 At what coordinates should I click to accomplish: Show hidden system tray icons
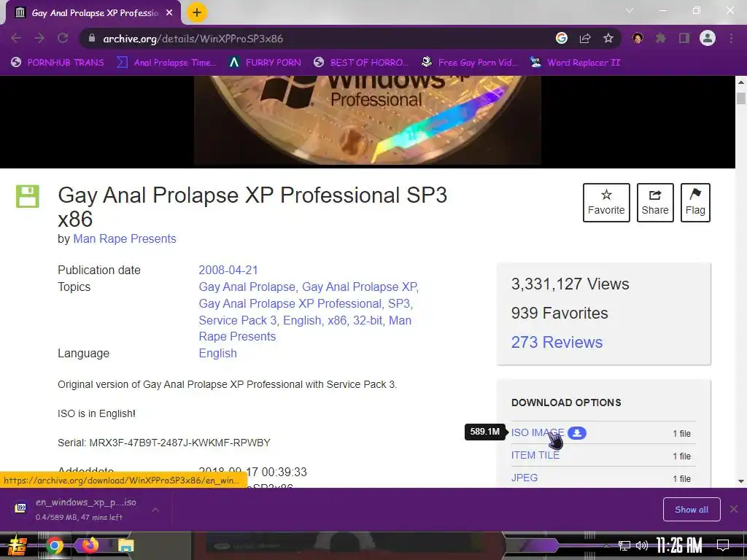[x=606, y=545]
